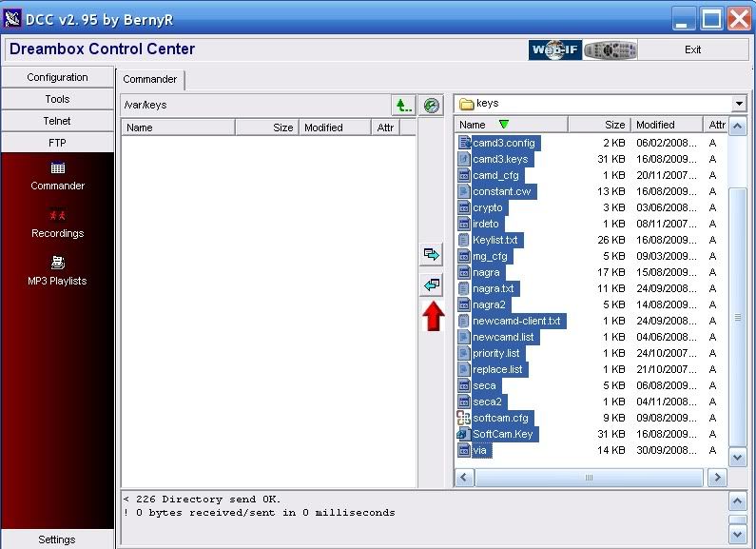Open MP3 Playlists from the sidebar
Image resolution: width=756 pixels, height=549 pixels.
(x=57, y=270)
